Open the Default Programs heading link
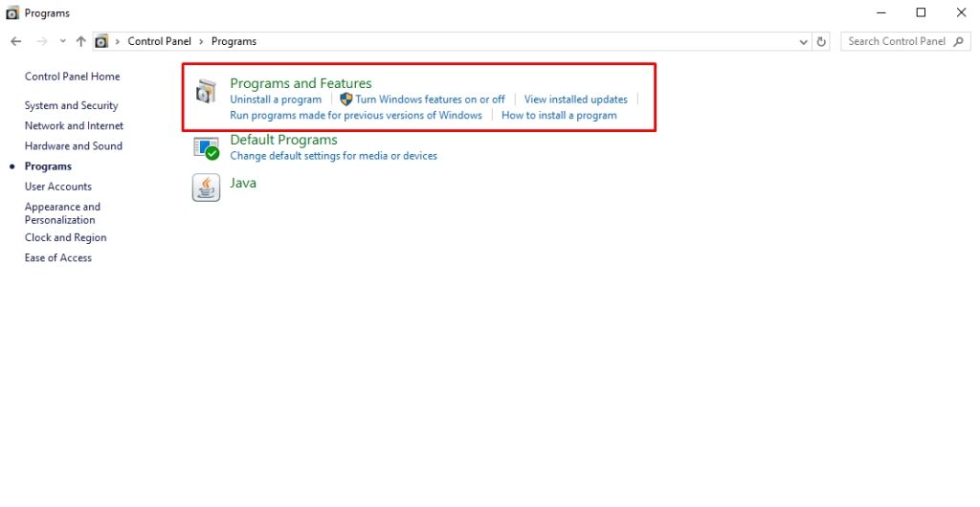The height and width of the screenshot is (507, 980). coord(283,140)
